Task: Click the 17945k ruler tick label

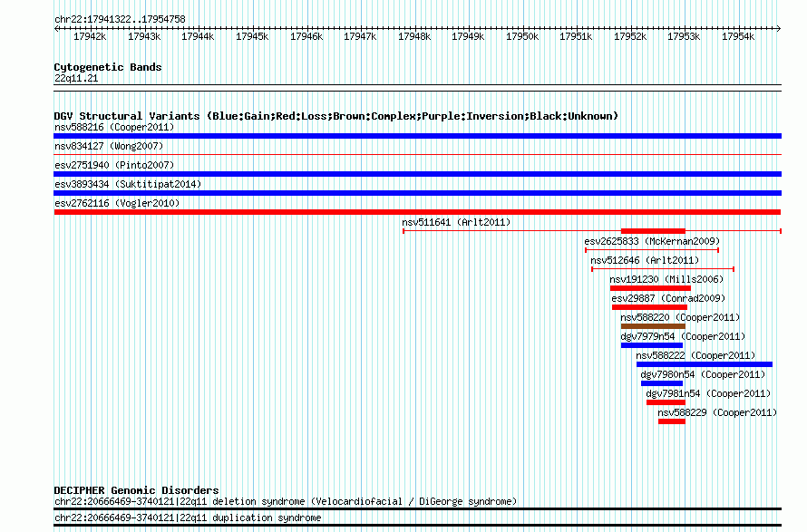Action: (252, 36)
